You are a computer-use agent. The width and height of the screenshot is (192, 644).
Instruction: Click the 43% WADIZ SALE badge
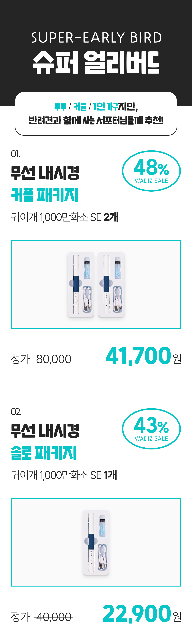(x=151, y=429)
